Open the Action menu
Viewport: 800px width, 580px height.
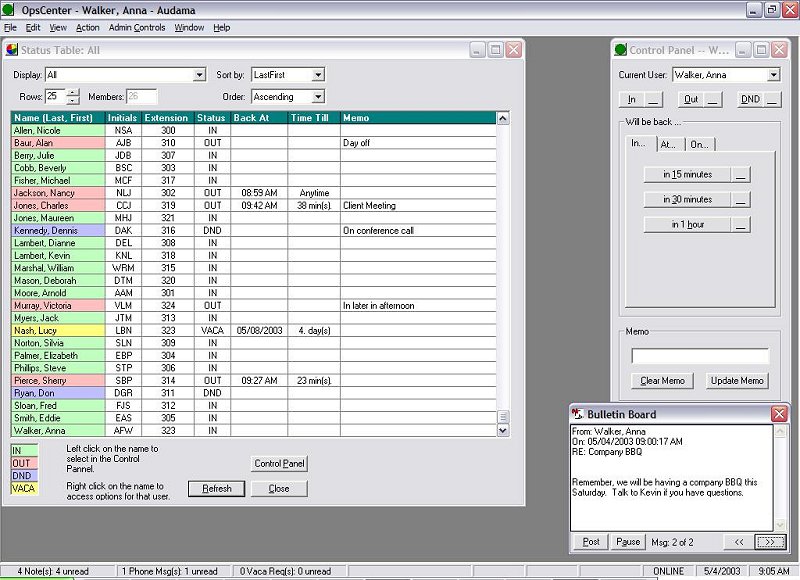pos(87,28)
